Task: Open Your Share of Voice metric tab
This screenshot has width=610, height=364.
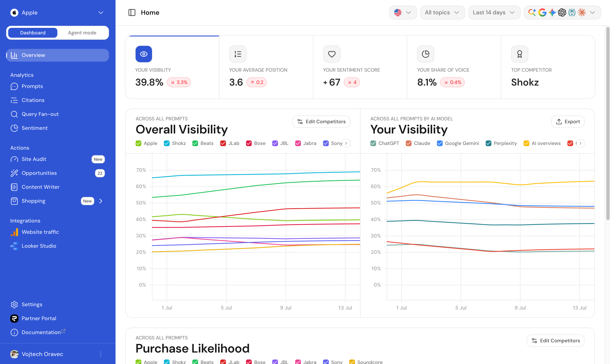Action: coord(454,67)
